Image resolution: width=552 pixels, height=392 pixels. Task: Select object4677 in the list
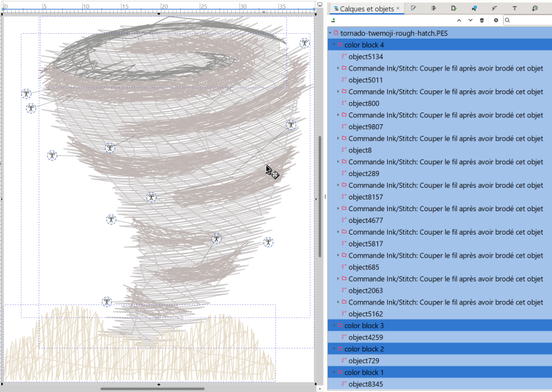440,220
